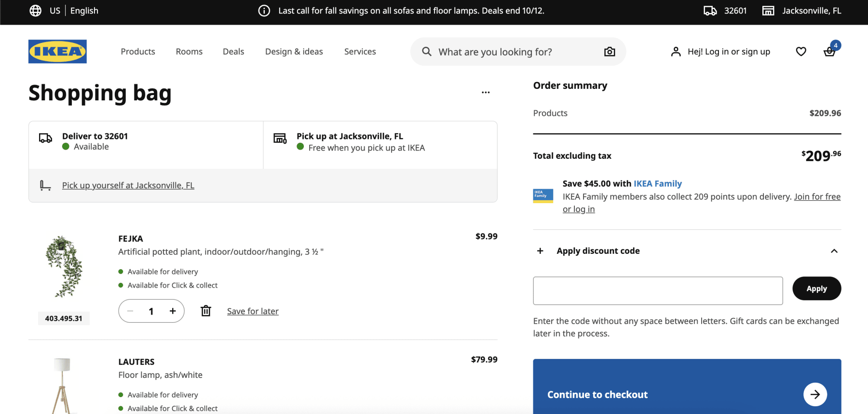This screenshot has height=414, width=868.
Task: Click the delivery truck zip code 32601
Action: [725, 11]
